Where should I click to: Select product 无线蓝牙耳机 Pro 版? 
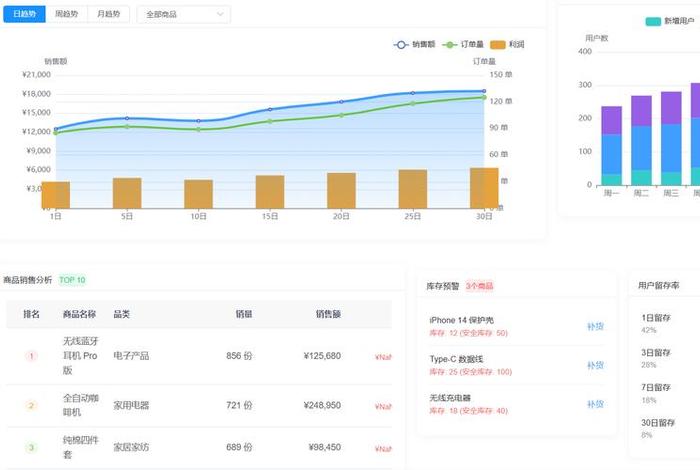pyautogui.click(x=80, y=356)
